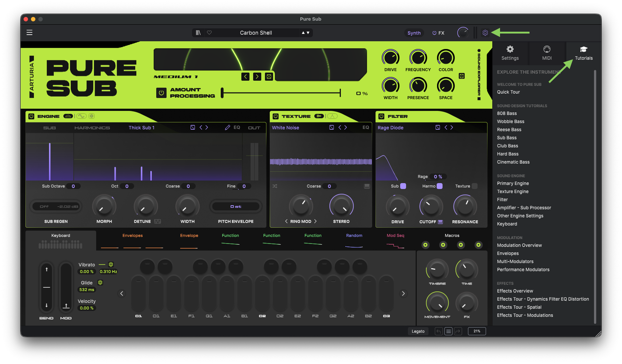622x364 pixels.
Task: Go to next Medium 1 processing type
Action: [x=257, y=77]
